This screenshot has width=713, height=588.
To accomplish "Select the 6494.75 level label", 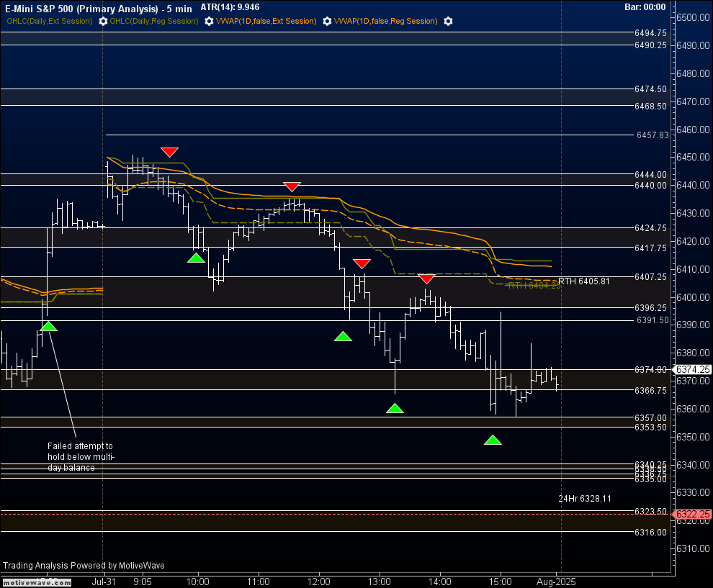I will click(650, 32).
